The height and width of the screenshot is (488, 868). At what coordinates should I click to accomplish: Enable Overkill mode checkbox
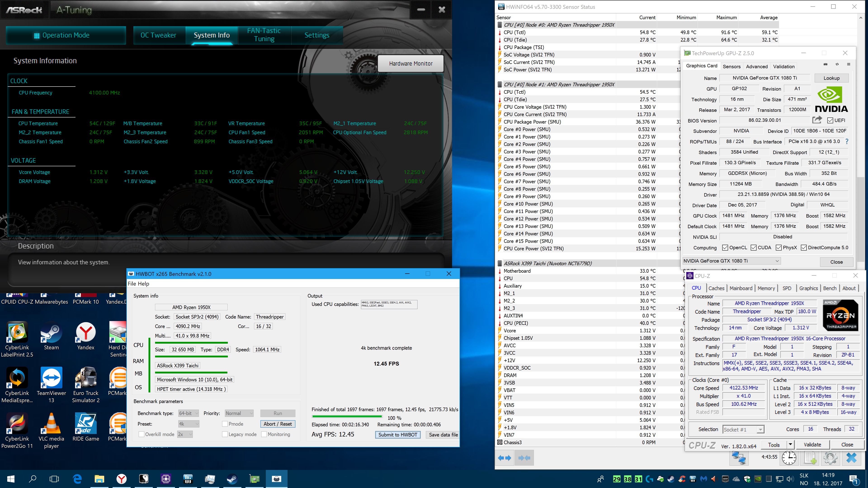tap(142, 434)
